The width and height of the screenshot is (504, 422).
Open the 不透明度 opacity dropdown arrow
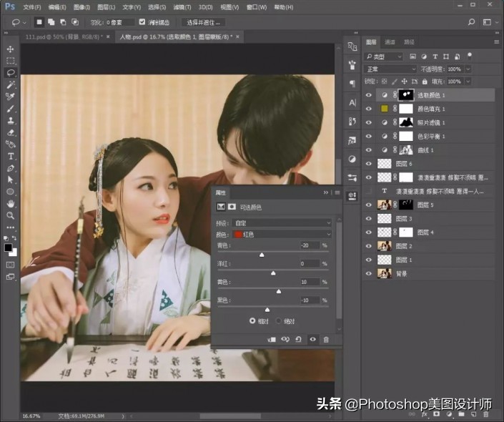tap(468, 69)
